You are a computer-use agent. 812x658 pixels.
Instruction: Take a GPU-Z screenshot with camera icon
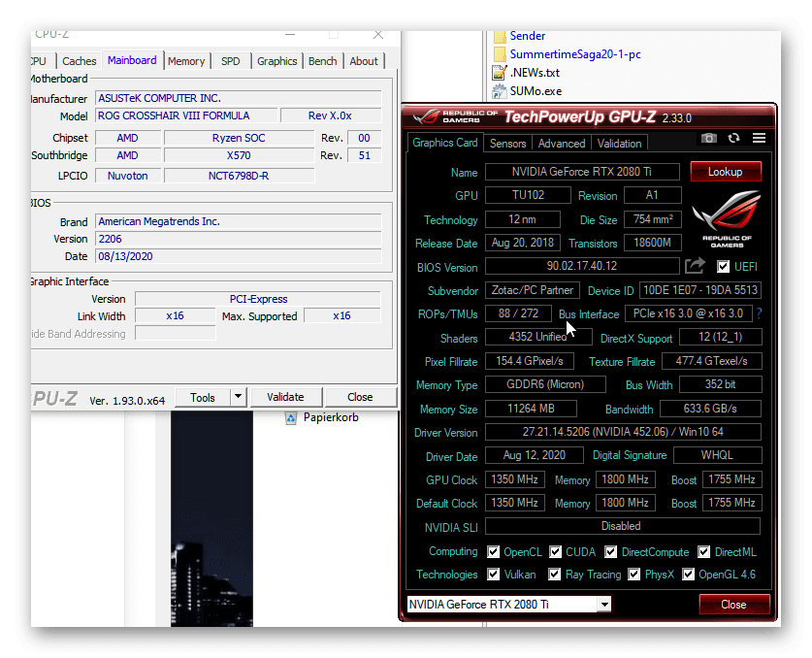(709, 138)
